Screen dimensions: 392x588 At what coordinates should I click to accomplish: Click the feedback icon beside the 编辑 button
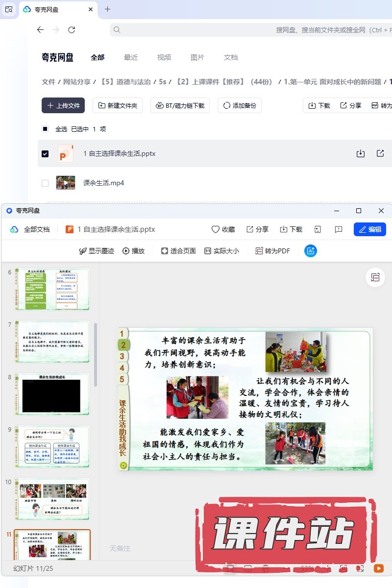tap(338, 229)
